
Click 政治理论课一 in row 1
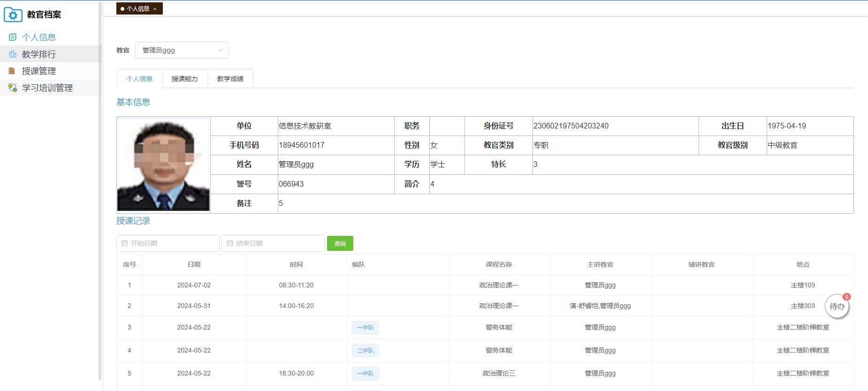[x=499, y=285]
